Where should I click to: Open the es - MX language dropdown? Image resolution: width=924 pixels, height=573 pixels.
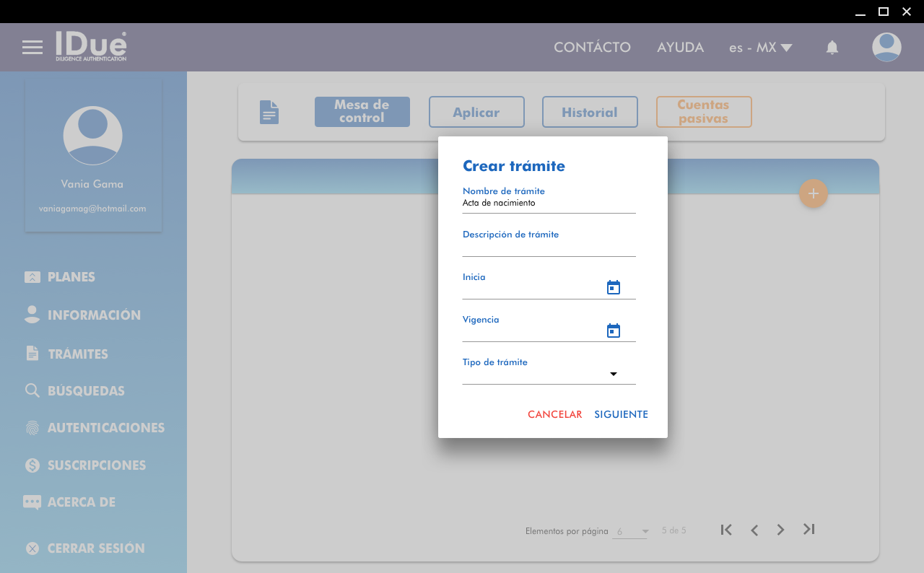(x=760, y=48)
